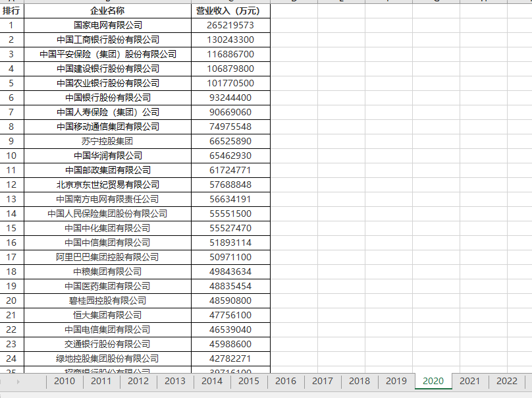Switch to the 2021 sheet tab

(470, 381)
